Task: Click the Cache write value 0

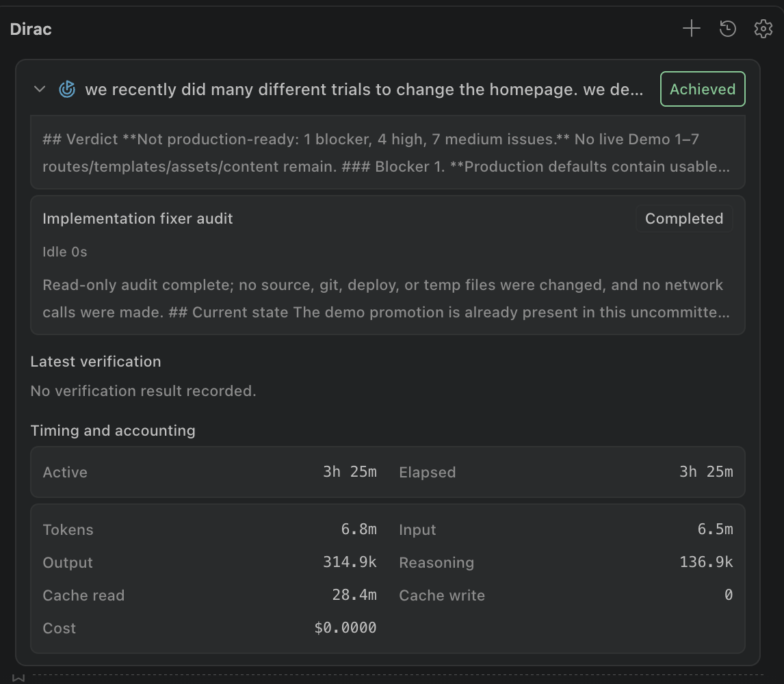Action: 729,595
